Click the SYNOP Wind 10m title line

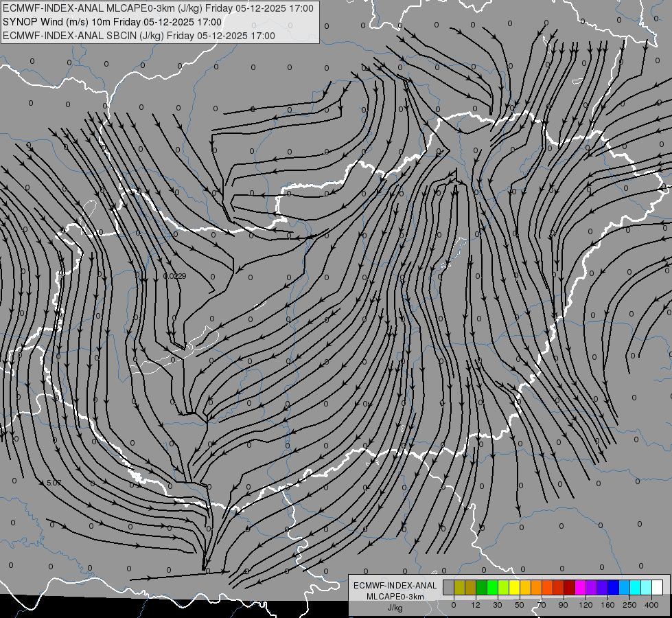113,22
